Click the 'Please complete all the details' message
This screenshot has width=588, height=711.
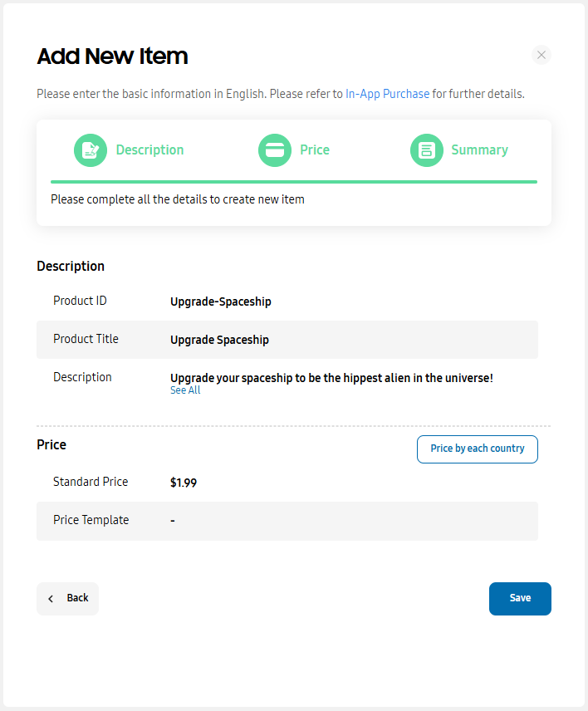pyautogui.click(x=177, y=199)
